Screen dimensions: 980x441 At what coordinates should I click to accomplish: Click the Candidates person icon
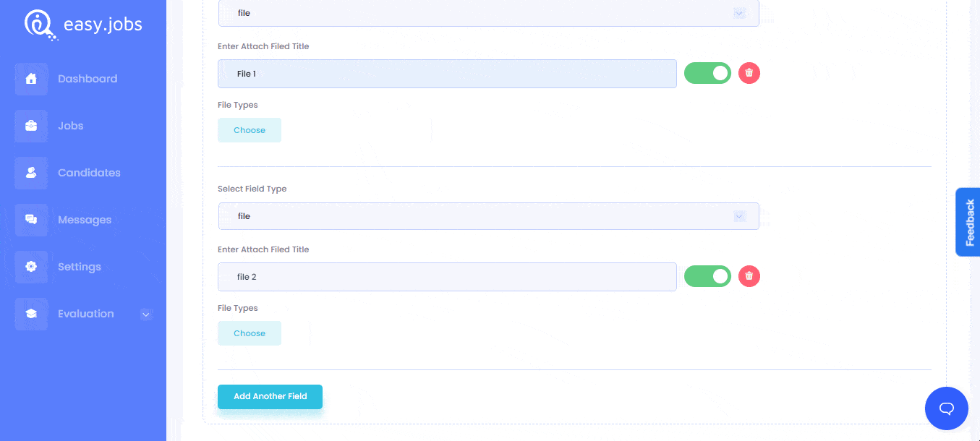pyautogui.click(x=31, y=173)
